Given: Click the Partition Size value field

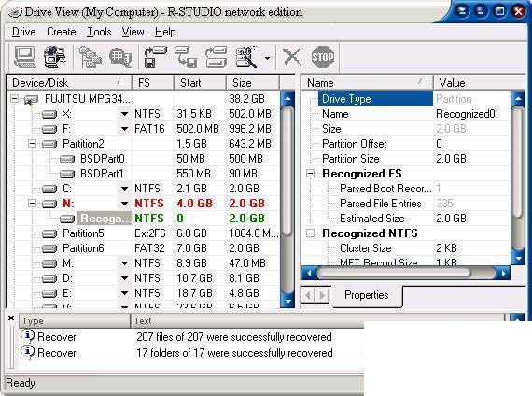Looking at the screenshot, I should click(471, 159).
